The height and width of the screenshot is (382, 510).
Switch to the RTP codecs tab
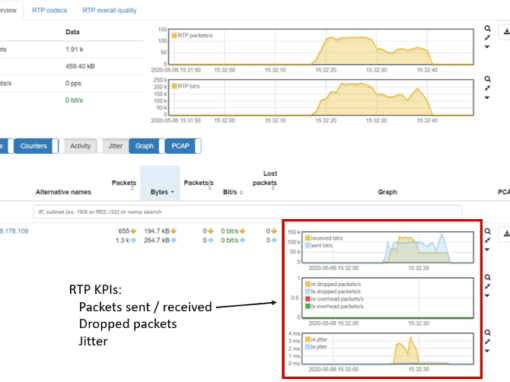pyautogui.click(x=49, y=10)
